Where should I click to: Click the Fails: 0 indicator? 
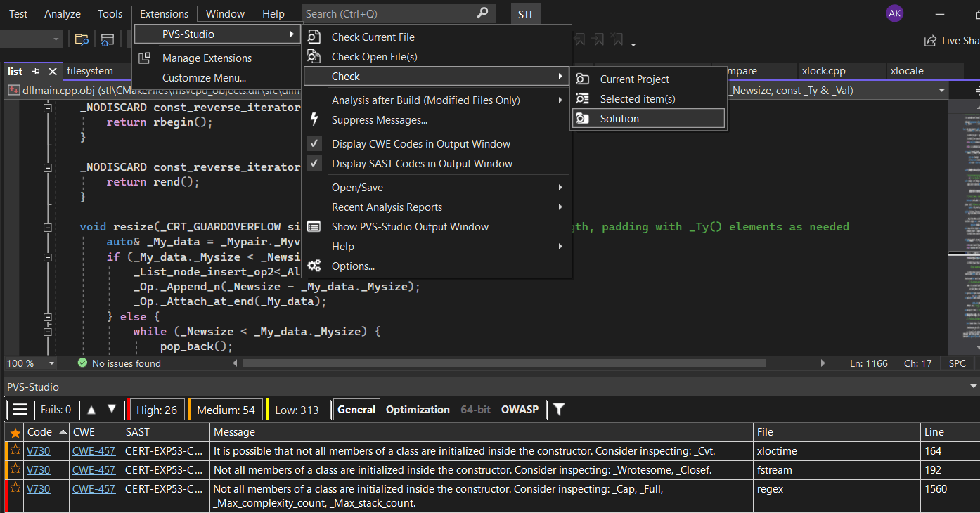coord(56,410)
